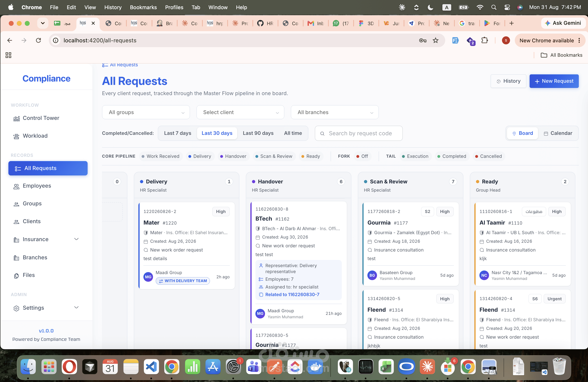
Task: Open Chrome tab search chevron
Action: 43,23
